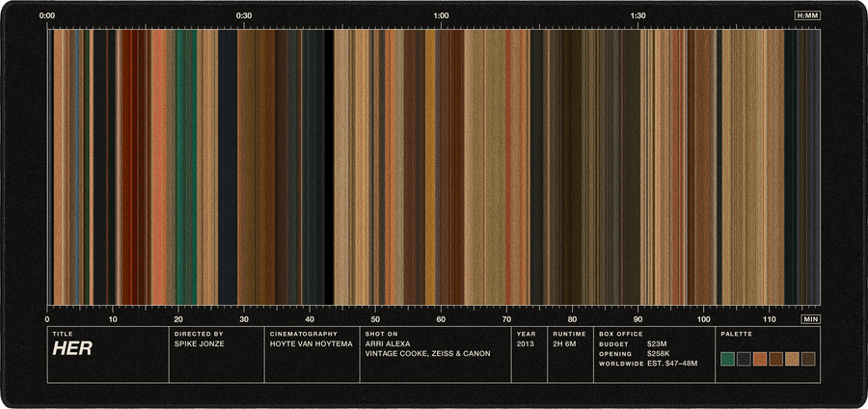Click the 0:00 timecode label
Screen dimensions: 868x409
(x=47, y=15)
